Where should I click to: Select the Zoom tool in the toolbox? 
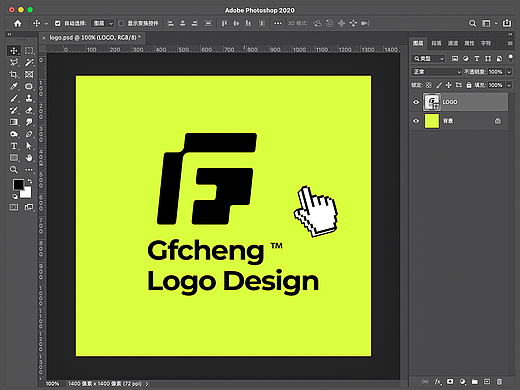tap(14, 170)
